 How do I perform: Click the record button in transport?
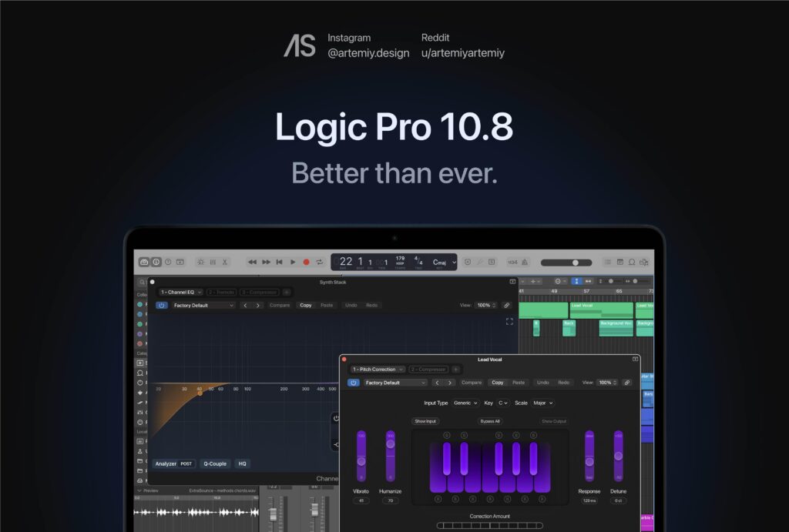click(306, 262)
